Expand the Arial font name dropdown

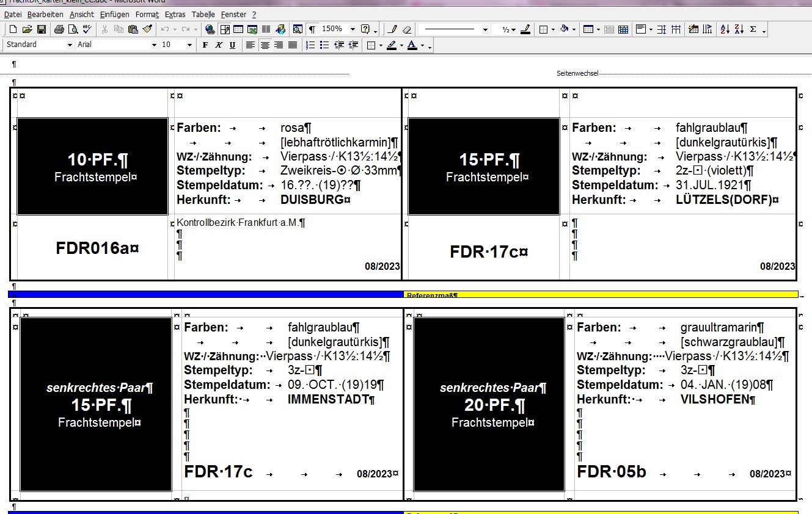[154, 45]
